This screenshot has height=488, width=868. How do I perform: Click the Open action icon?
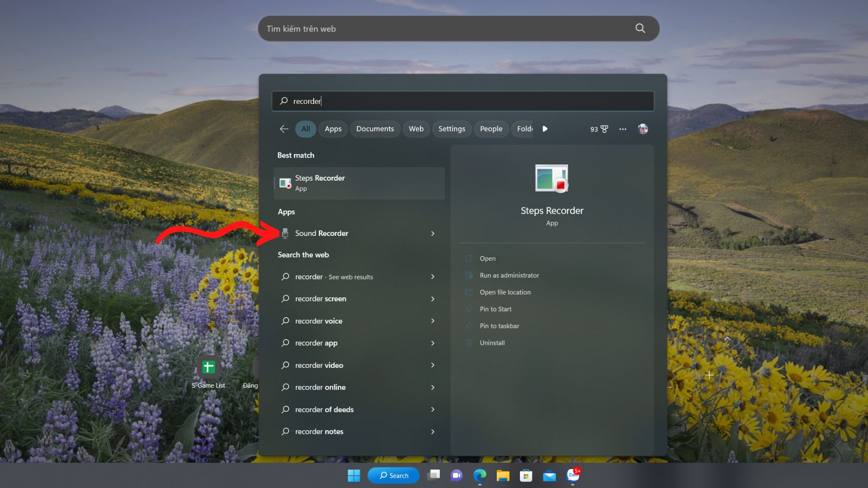coord(469,258)
